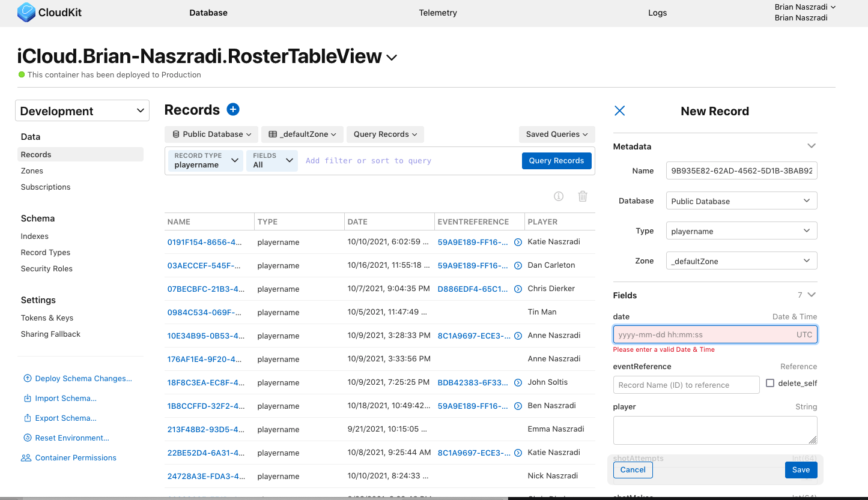This screenshot has height=500, width=868.
Task: Open record 0191F154-8656-4... link
Action: click(204, 242)
